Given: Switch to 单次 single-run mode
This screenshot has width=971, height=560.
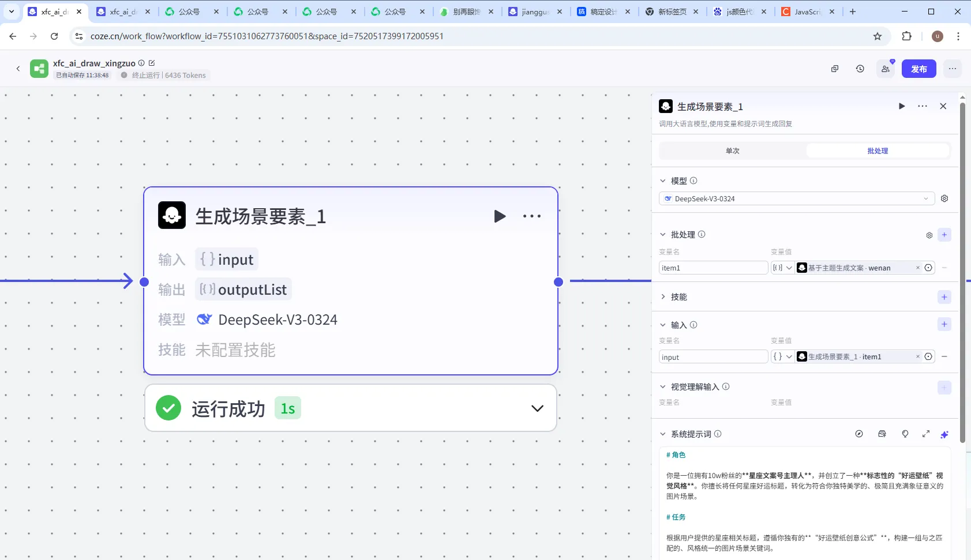Looking at the screenshot, I should pos(732,151).
